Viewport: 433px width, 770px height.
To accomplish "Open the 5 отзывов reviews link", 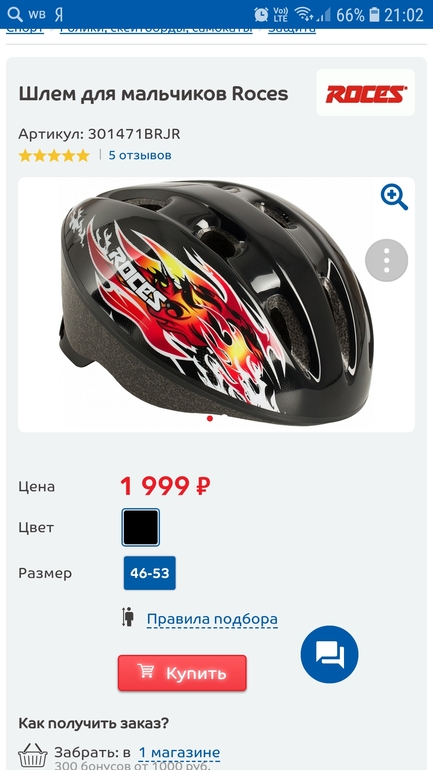I will [x=140, y=156].
